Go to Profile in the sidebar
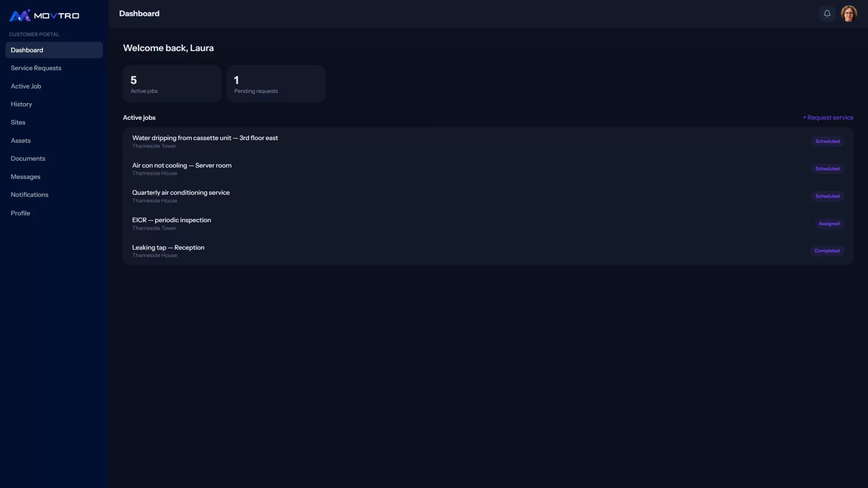This screenshot has width=868, height=488. (54, 213)
